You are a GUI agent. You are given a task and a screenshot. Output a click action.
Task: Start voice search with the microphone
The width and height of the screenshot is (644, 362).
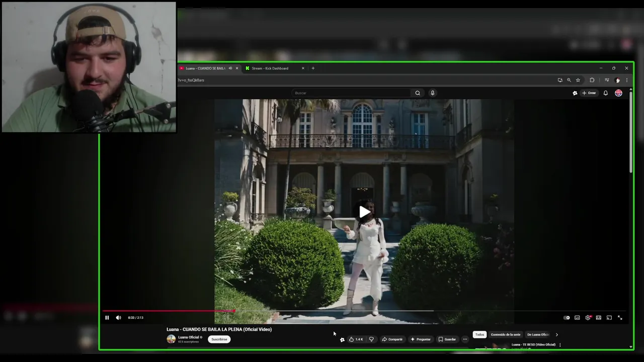(x=432, y=93)
